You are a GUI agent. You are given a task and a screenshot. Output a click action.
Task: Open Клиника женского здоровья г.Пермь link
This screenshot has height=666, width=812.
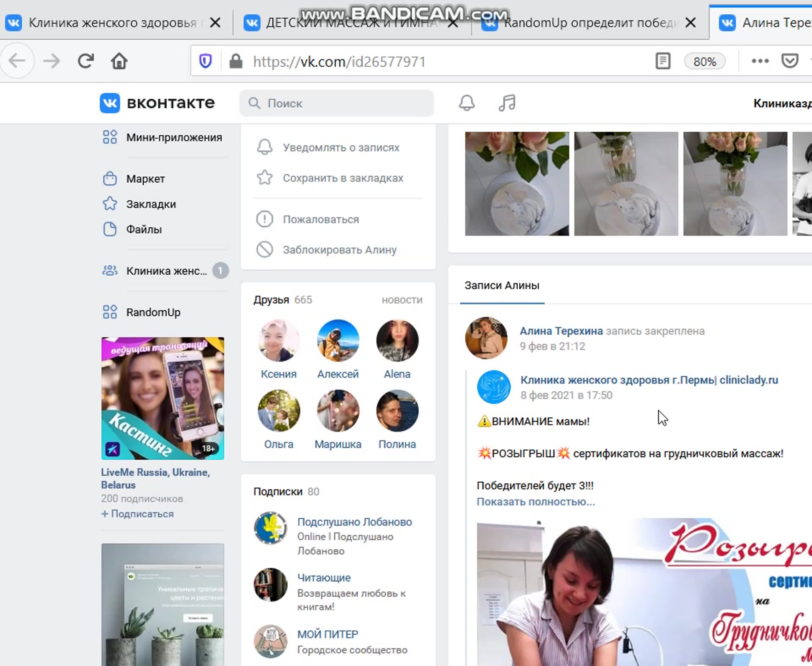point(649,380)
